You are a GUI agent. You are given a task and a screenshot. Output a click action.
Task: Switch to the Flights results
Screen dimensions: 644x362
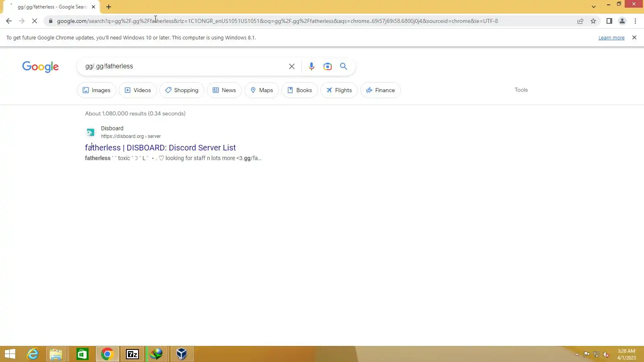pos(339,90)
